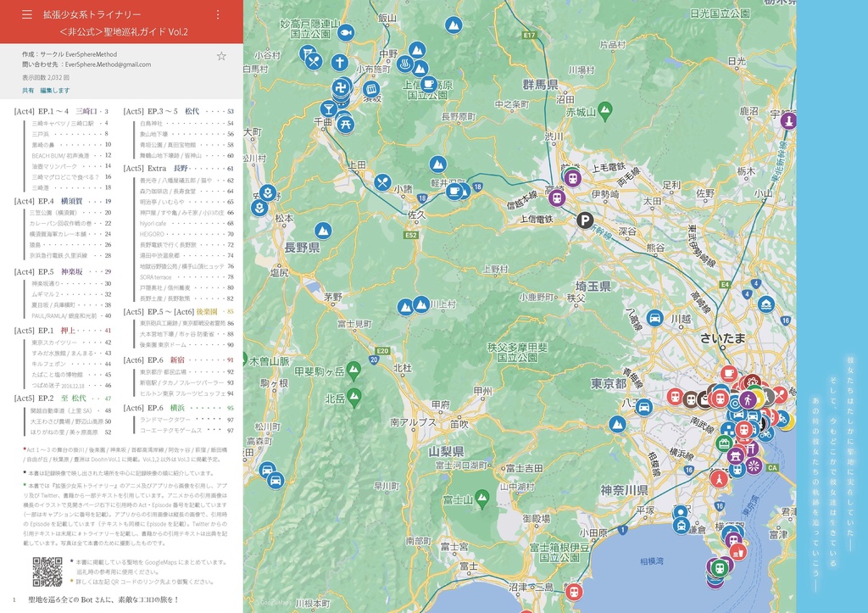The image size is (868, 613).
Task: Click the cocktail glass marker near 千曲
Action: pos(329,109)
